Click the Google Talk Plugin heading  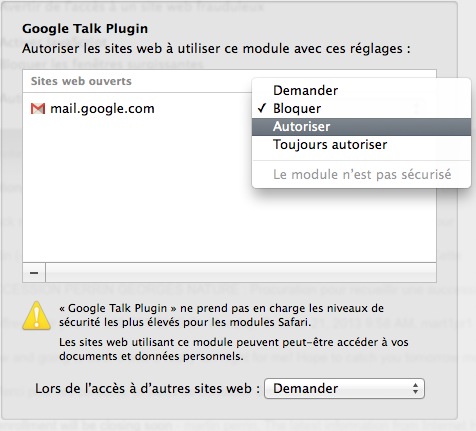tap(85, 29)
